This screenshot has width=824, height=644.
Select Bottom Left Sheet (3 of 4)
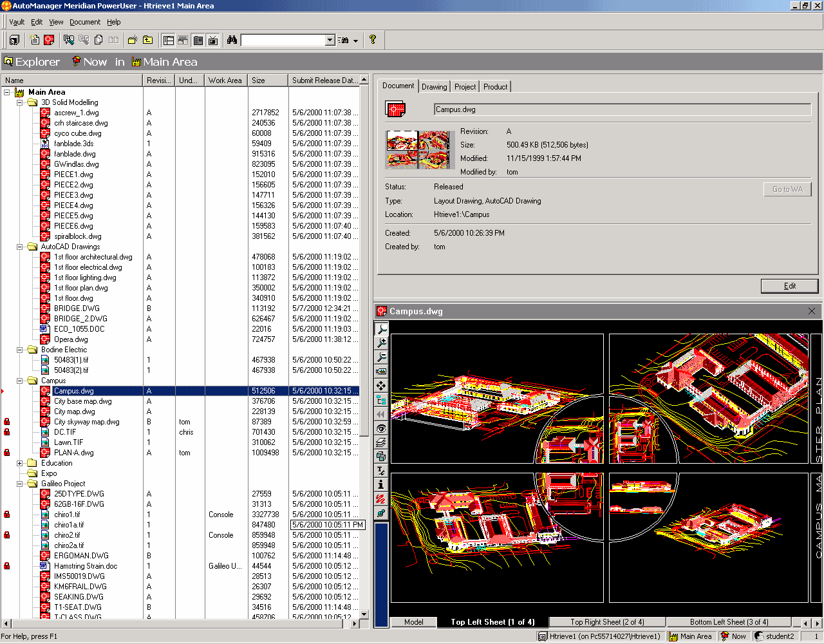(729, 622)
